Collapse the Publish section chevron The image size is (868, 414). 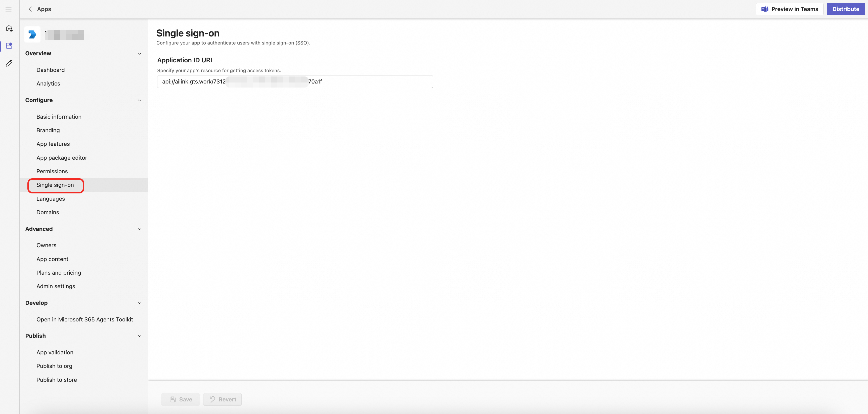point(140,336)
